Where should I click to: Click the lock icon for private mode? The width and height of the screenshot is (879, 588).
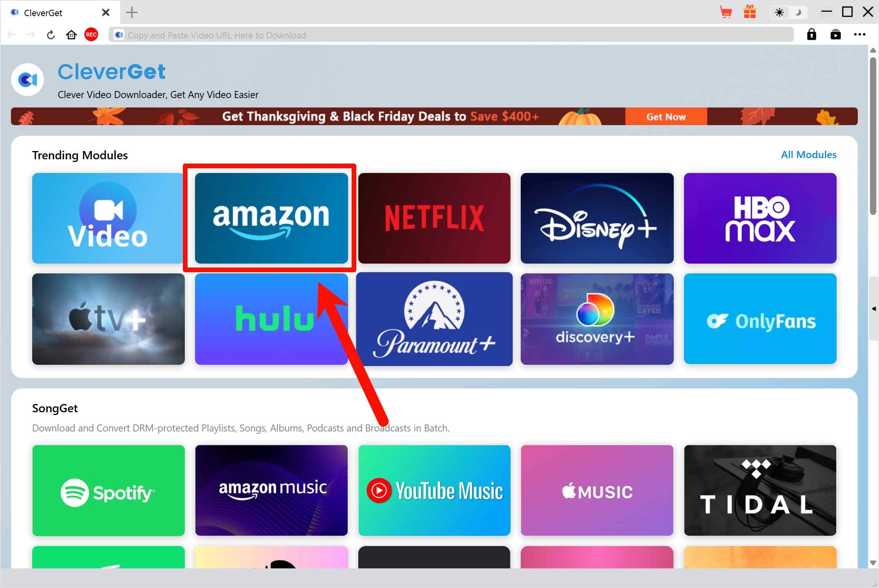point(812,35)
